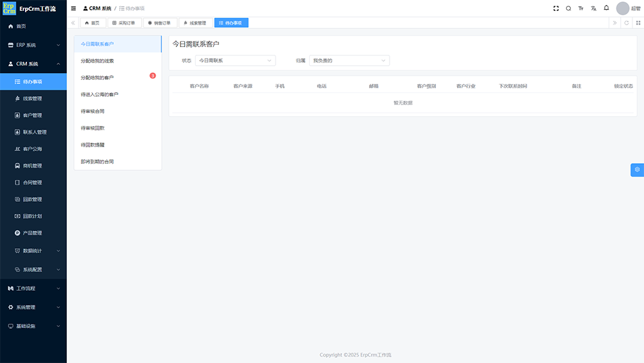Screen dimensions: 644x363
Task: Collapse sidebar with the hamburger icon
Action: 73,8
